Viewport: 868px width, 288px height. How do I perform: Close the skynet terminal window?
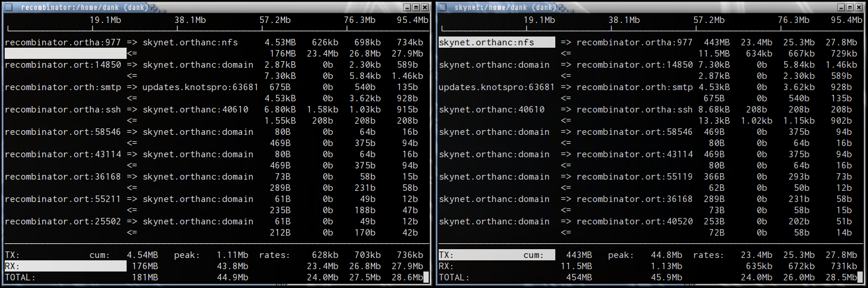(x=859, y=7)
